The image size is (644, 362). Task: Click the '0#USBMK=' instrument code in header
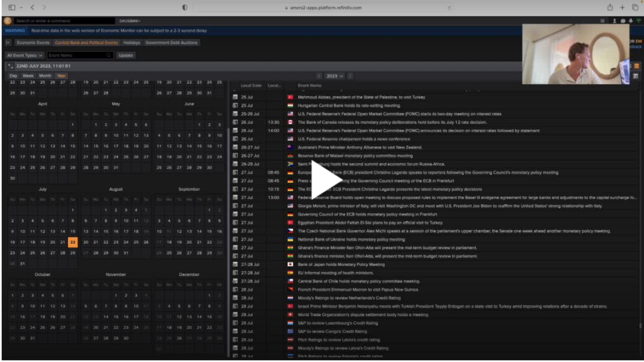coord(130,21)
